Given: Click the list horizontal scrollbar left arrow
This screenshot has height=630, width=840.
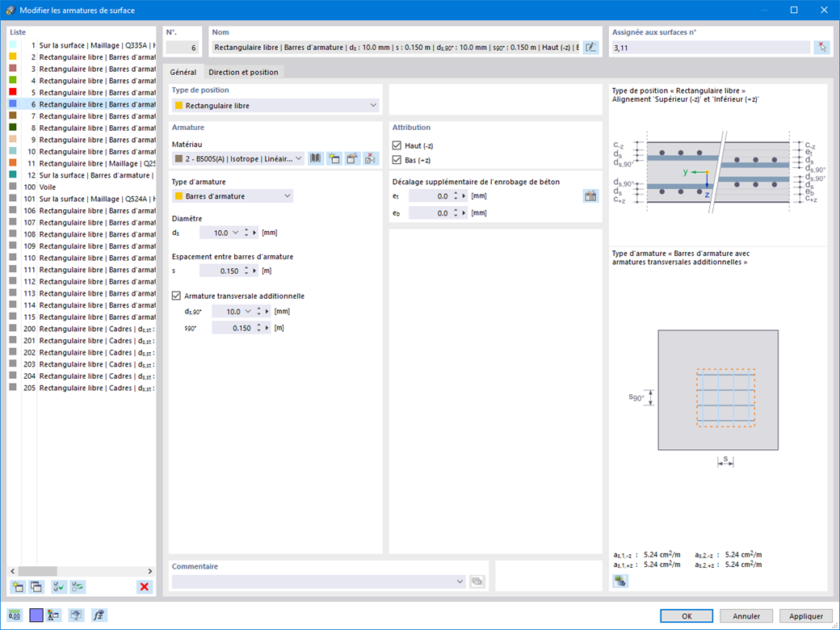Looking at the screenshot, I should pos(13,571).
